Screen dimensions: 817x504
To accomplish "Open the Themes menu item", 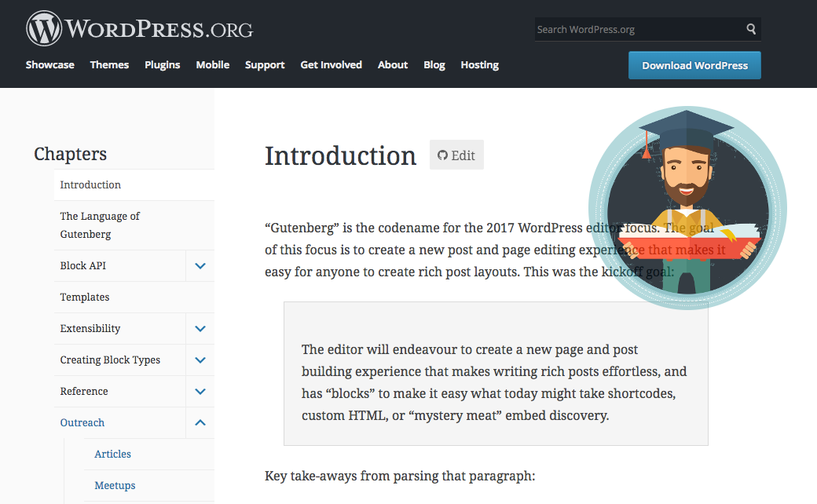I will point(109,65).
